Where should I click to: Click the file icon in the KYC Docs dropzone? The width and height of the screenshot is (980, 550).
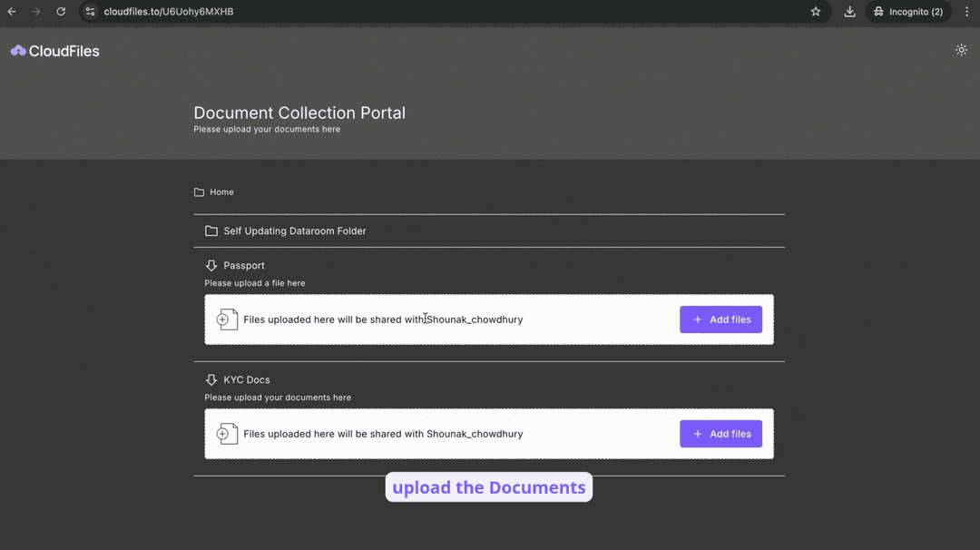pos(226,433)
